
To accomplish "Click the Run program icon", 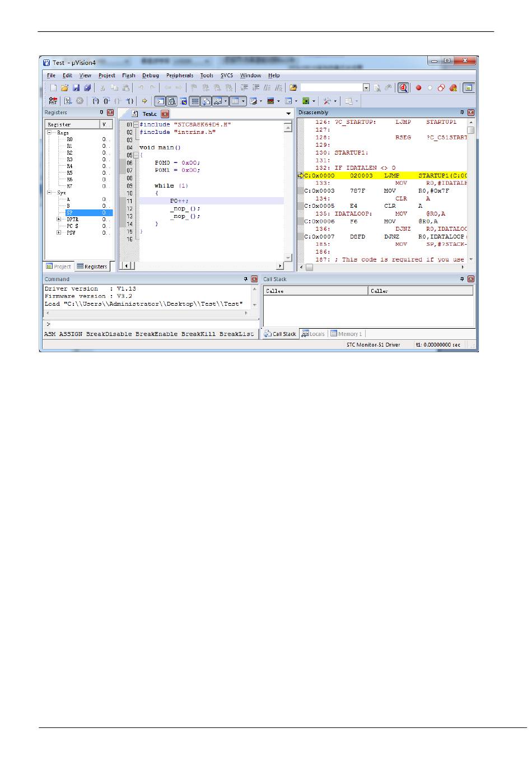I will pos(68,101).
